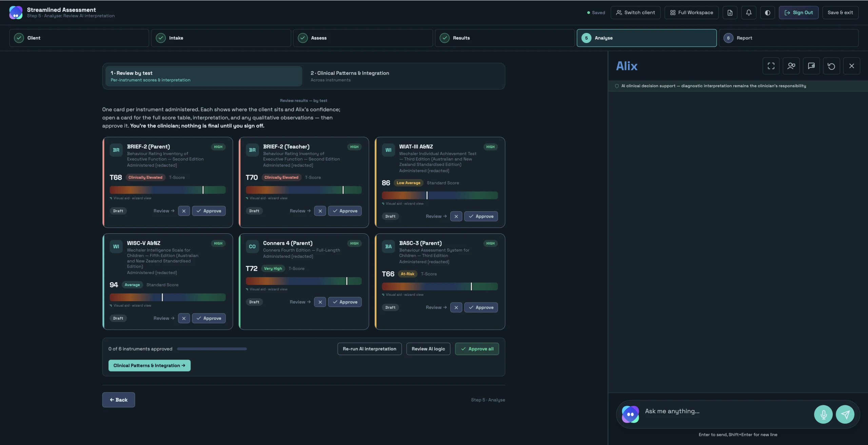This screenshot has width=868, height=445.
Task: Reject the BRIEF-2 (Parent) interpretation
Action: click(184, 211)
